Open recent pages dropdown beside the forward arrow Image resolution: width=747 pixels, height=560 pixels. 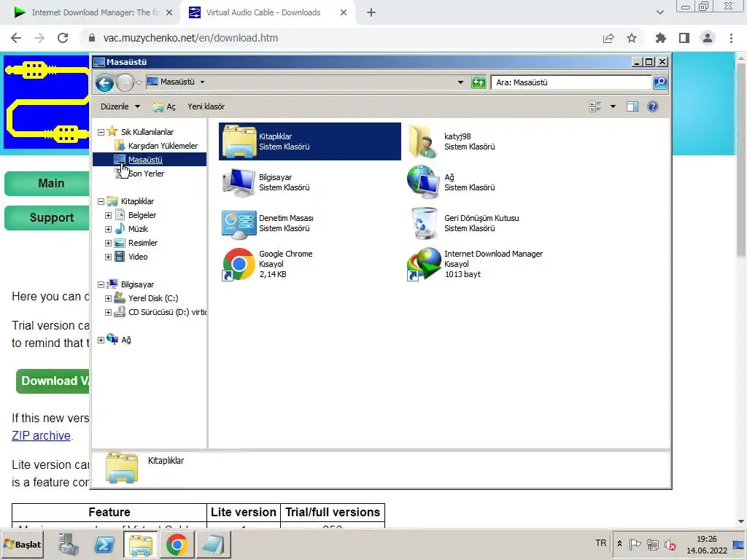pos(139,83)
